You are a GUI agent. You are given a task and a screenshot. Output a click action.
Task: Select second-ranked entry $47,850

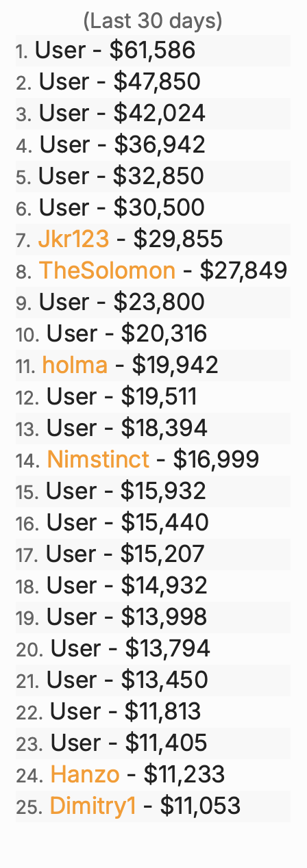pos(153,81)
